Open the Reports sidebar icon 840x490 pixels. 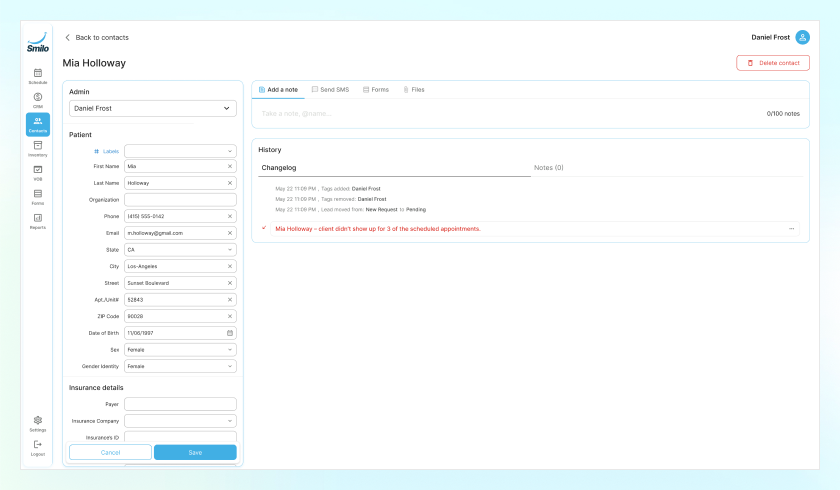pos(38,221)
